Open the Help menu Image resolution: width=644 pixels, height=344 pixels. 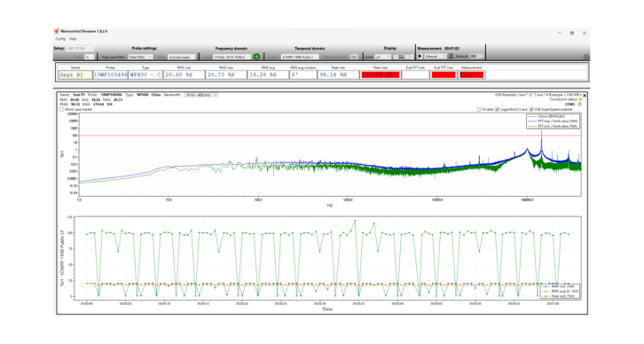pos(73,39)
